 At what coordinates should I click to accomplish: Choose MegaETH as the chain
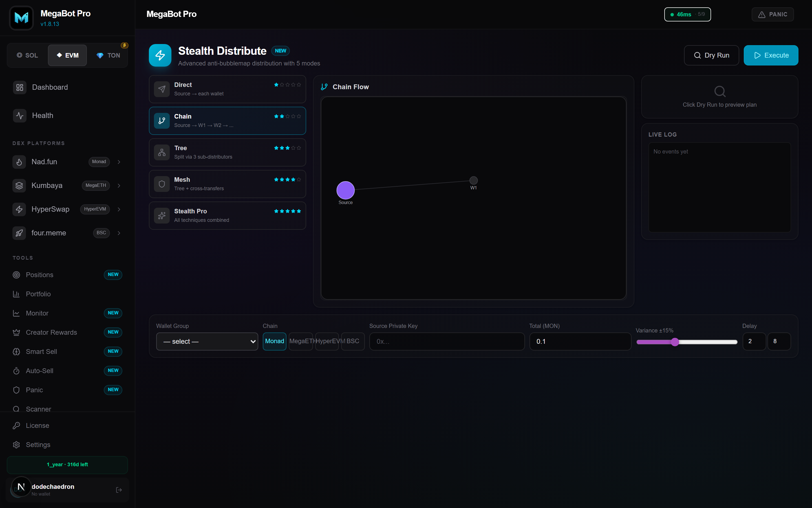click(x=301, y=341)
